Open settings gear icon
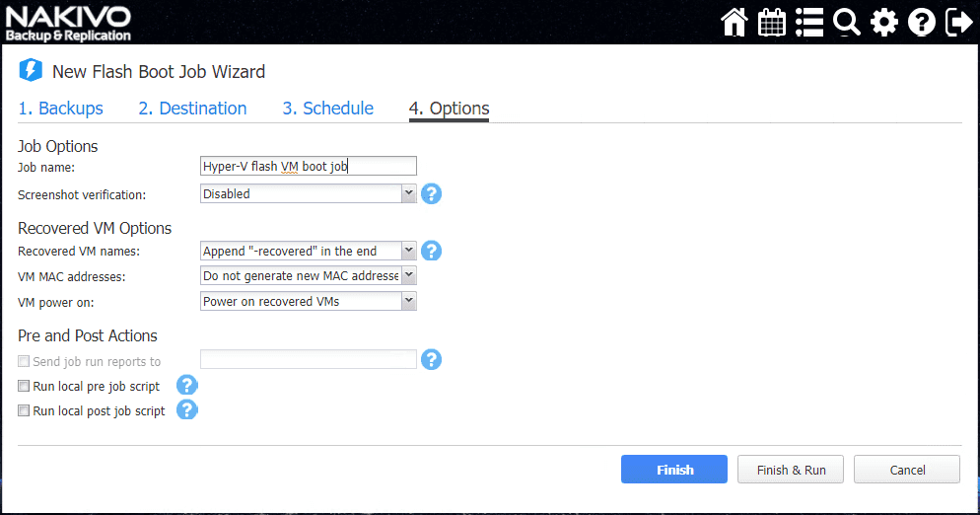The width and height of the screenshot is (980, 515). coord(884,22)
